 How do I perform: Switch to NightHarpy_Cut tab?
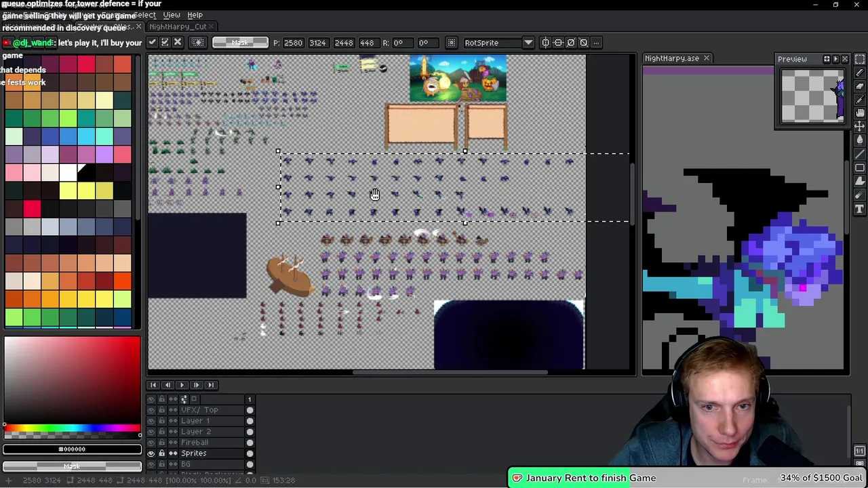tap(178, 26)
